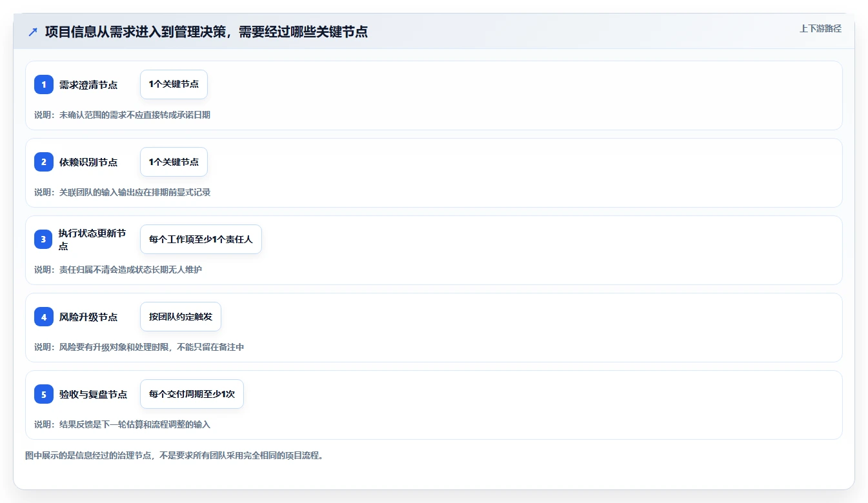868x503 pixels.
Task: Select step number badge 2
Action: 44,162
